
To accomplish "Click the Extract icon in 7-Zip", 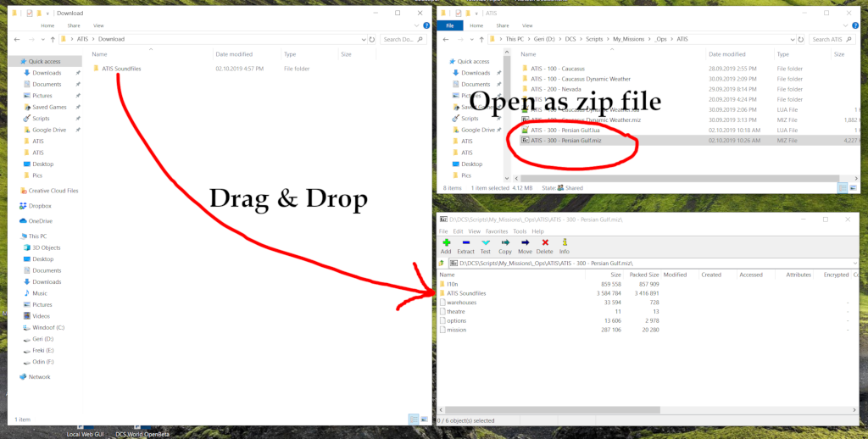I will tap(465, 245).
